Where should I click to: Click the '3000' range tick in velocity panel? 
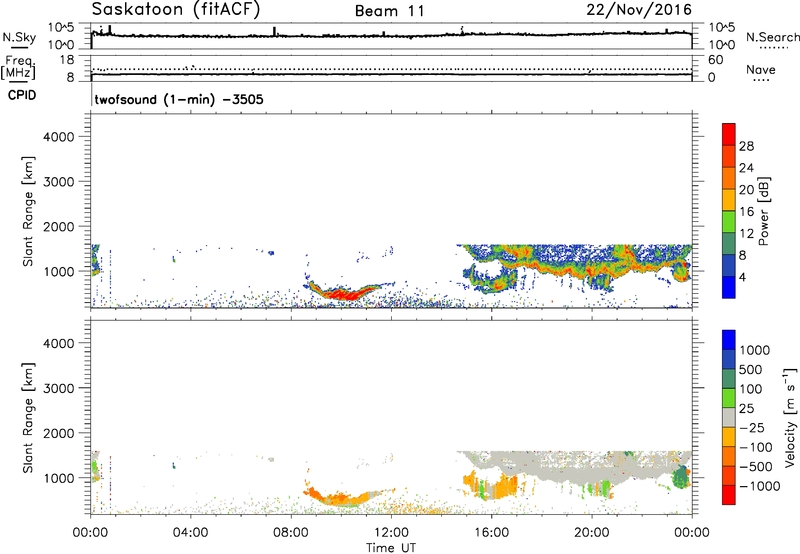(59, 388)
